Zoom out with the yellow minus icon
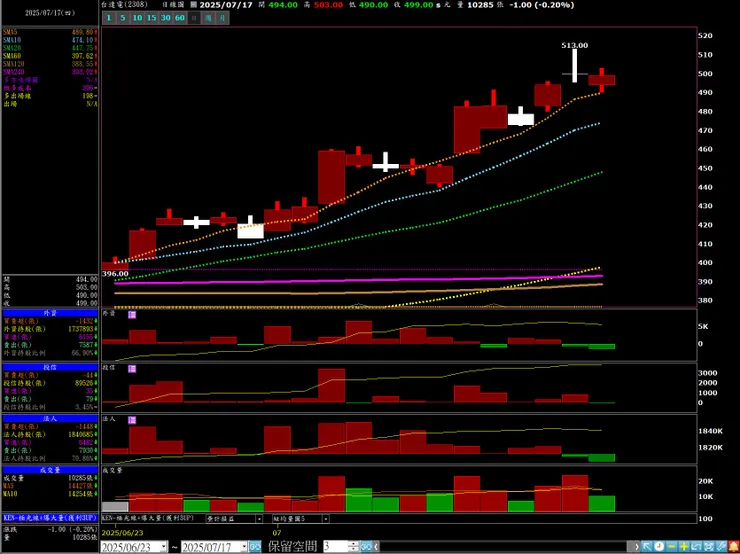 pyautogui.click(x=672, y=546)
